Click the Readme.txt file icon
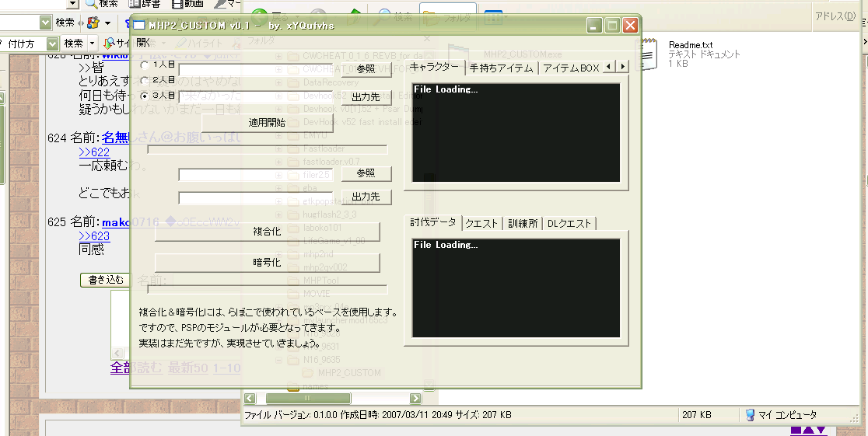Image resolution: width=868 pixels, height=436 pixels. point(648,54)
